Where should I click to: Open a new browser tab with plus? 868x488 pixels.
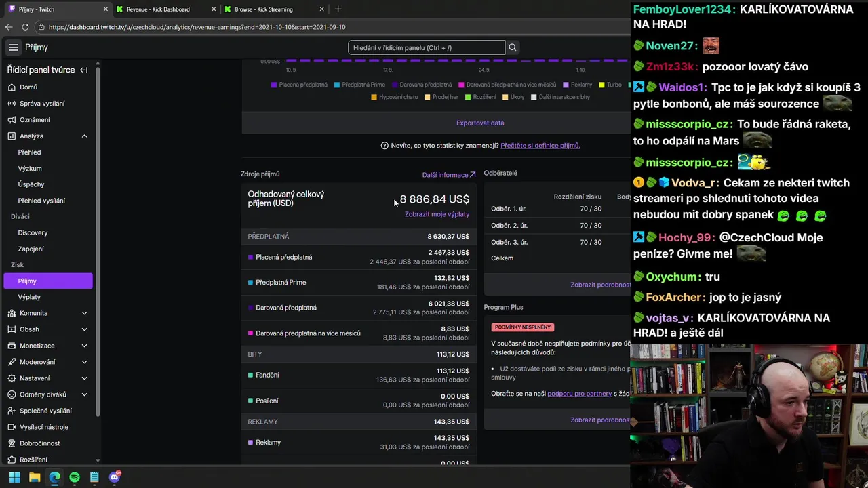tap(338, 9)
